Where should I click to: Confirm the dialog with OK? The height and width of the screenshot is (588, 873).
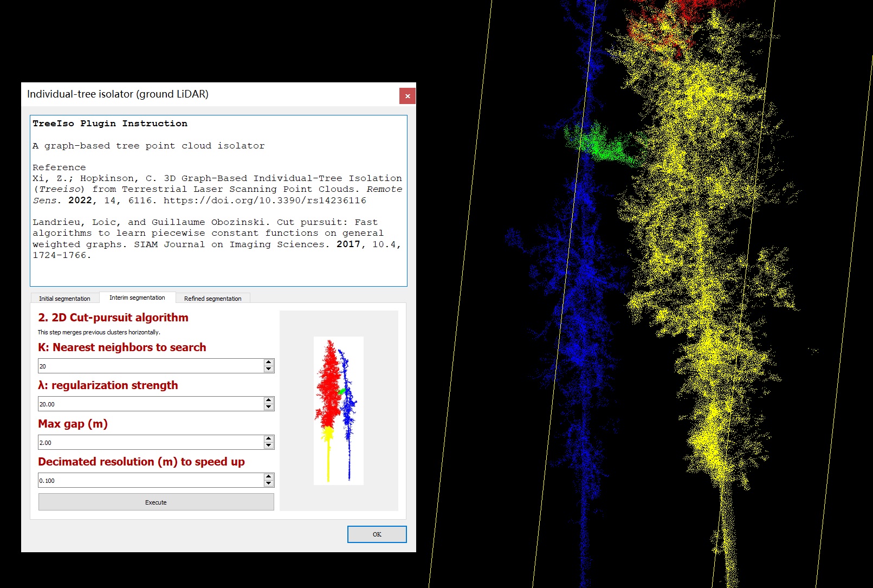pos(377,534)
